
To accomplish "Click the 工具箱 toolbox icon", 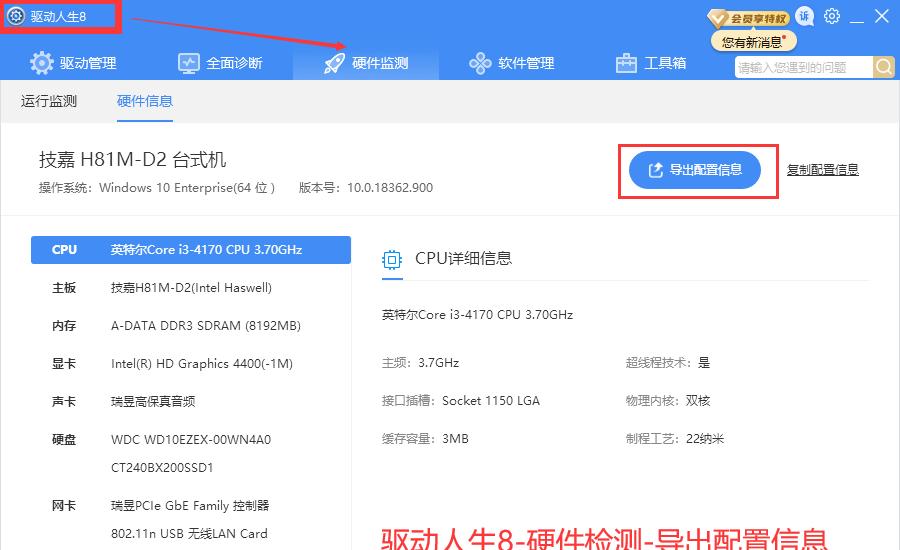I will pyautogui.click(x=626, y=63).
